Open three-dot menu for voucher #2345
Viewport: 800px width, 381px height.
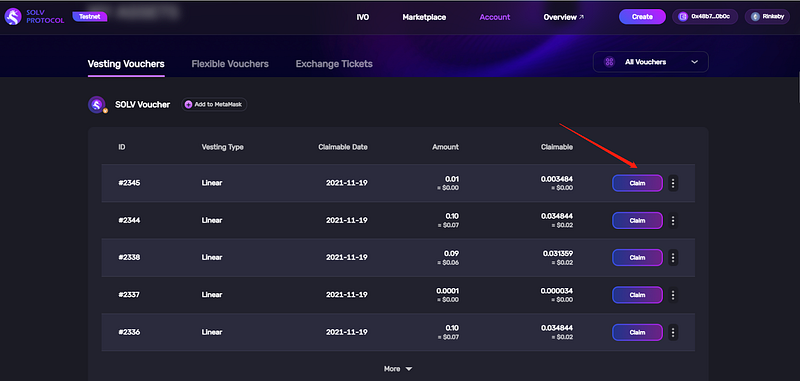click(x=673, y=183)
